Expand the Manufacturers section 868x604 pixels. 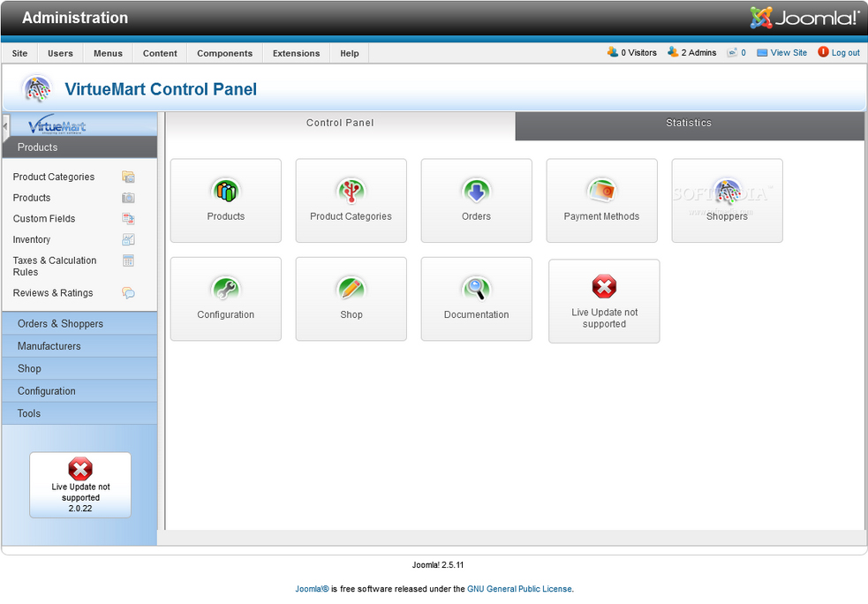79,346
